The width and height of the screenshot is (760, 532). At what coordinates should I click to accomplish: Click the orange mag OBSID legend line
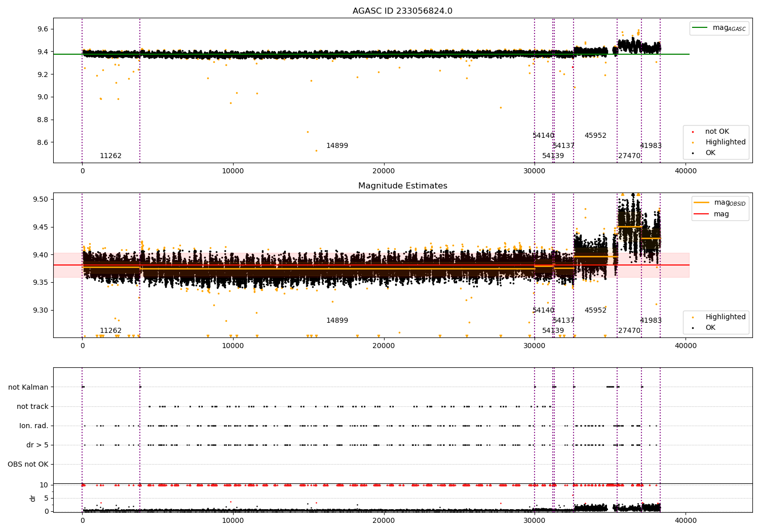click(x=702, y=203)
